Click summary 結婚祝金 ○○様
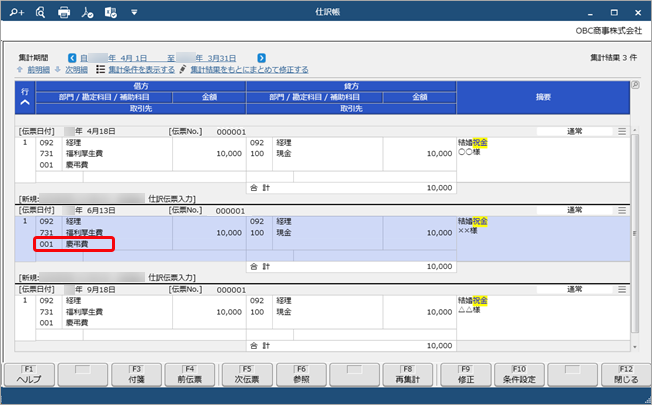652x405 pixels. pos(473,147)
